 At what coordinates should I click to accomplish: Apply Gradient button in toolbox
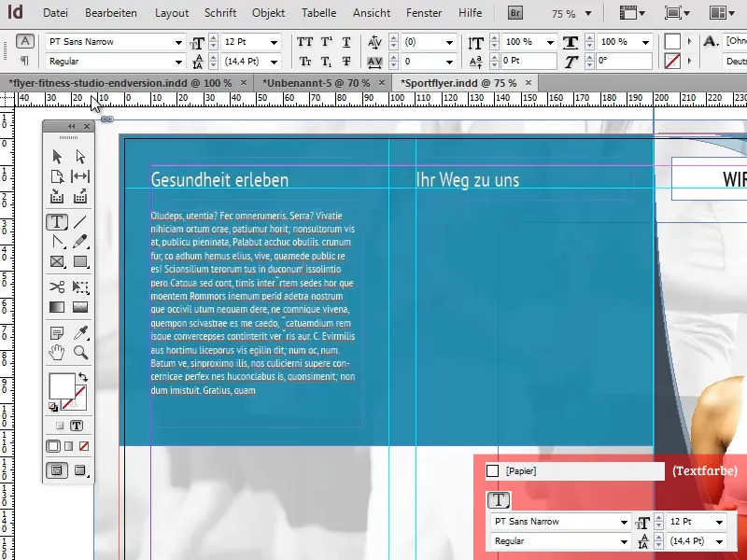pyautogui.click(x=68, y=446)
